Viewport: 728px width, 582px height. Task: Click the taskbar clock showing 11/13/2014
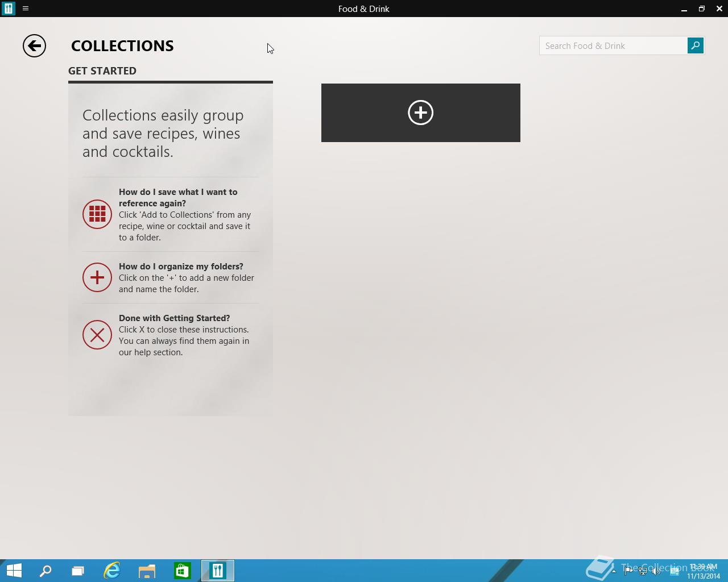pos(703,571)
